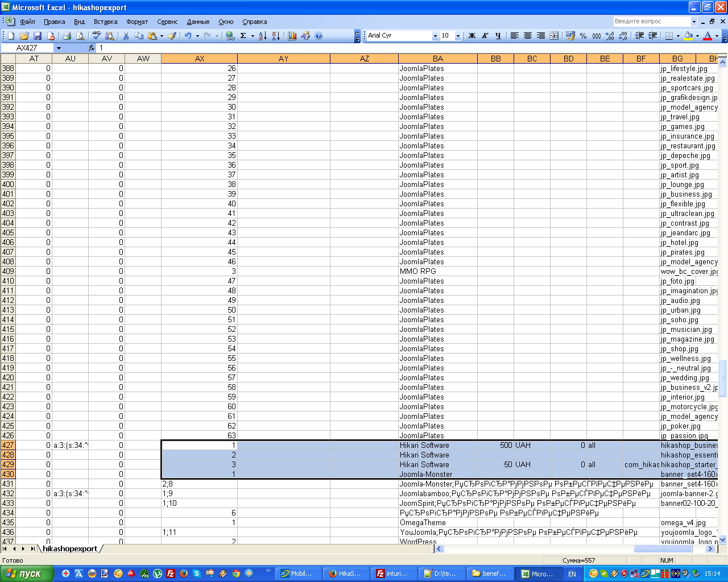Apply currency format icon
728x582 pixels.
click(x=570, y=36)
